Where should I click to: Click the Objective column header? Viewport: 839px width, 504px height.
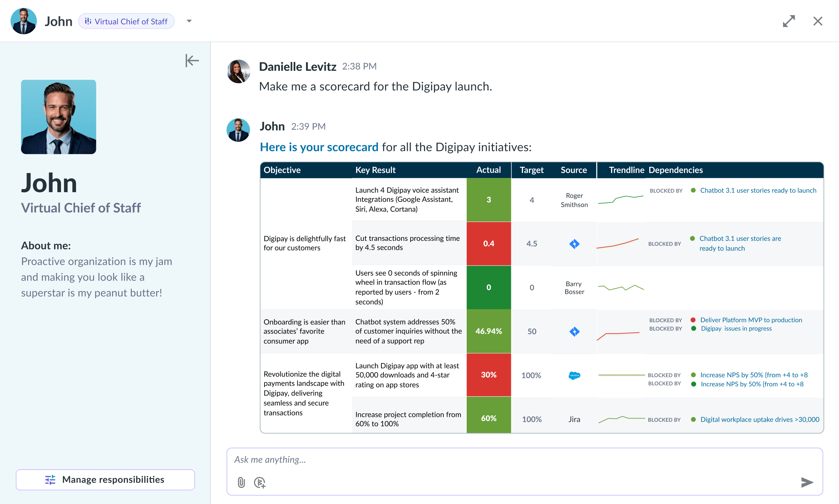(x=282, y=170)
